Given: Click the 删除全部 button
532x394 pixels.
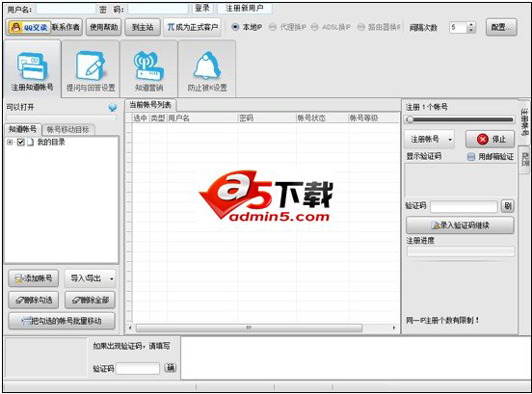Looking at the screenshot, I should [90, 301].
